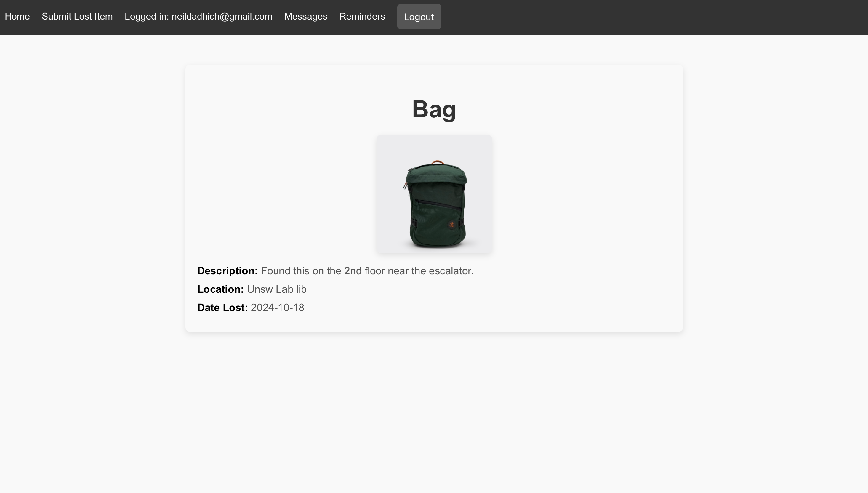Click the orange logo badge on backpack
This screenshot has width=868, height=493.
(451, 225)
